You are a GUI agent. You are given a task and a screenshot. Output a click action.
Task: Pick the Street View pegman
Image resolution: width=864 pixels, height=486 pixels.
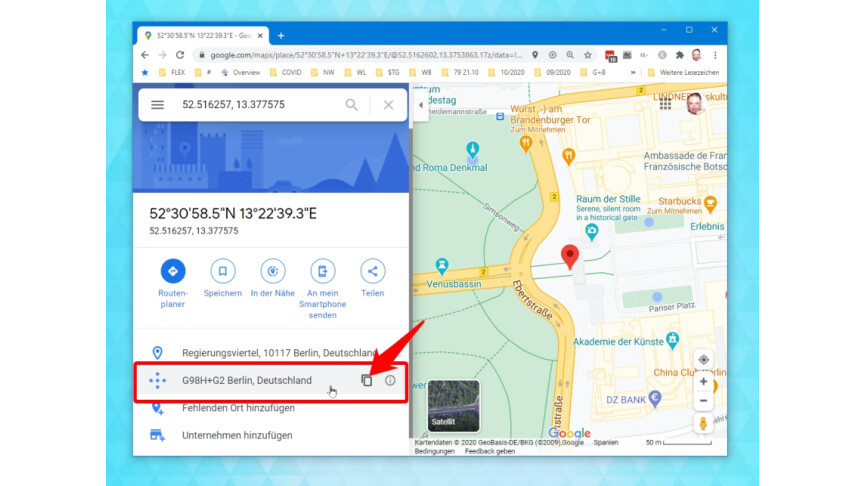click(703, 424)
